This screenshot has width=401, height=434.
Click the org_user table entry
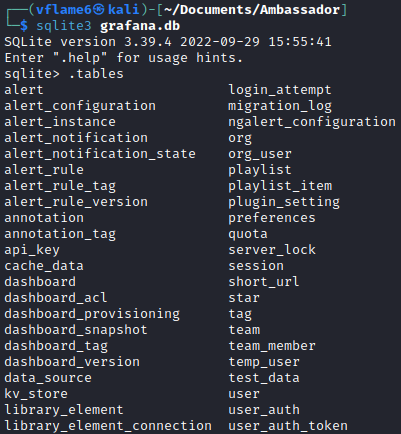tap(260, 154)
